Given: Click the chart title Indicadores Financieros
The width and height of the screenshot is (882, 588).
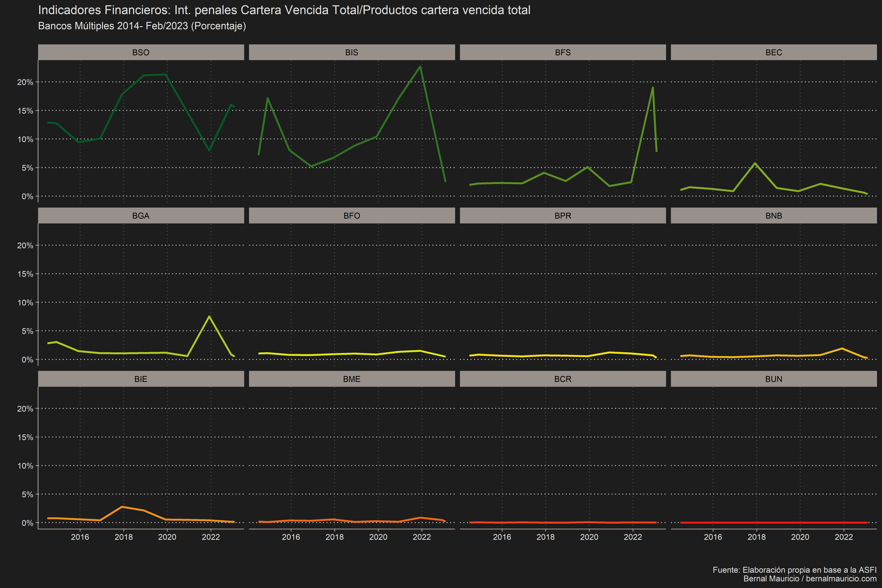Looking at the screenshot, I should (x=284, y=10).
